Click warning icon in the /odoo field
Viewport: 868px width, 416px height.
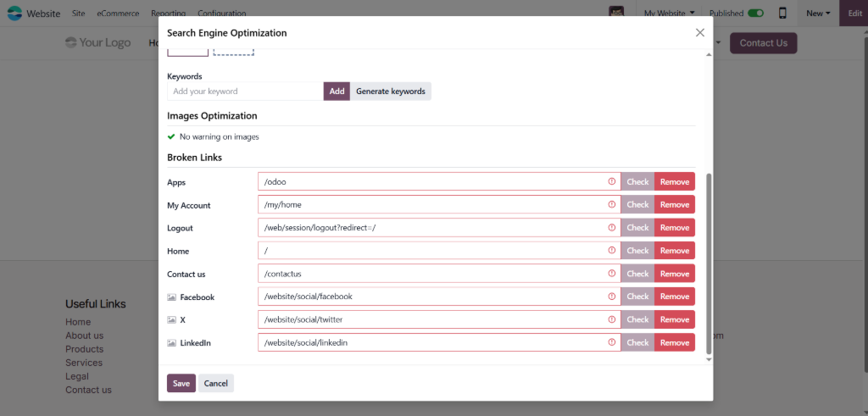tap(612, 182)
